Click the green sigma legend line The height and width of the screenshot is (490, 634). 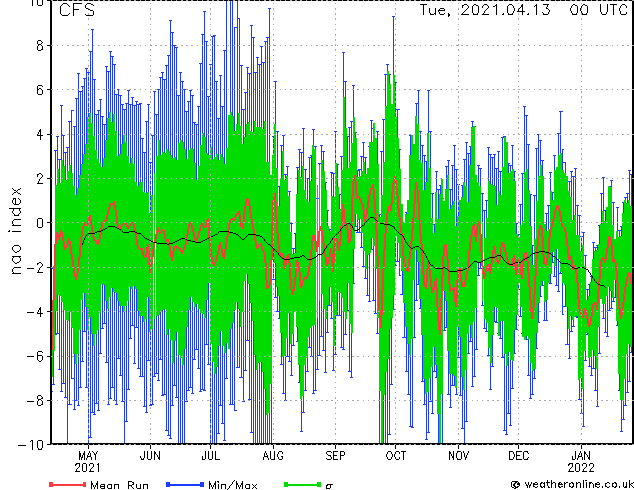(x=303, y=484)
